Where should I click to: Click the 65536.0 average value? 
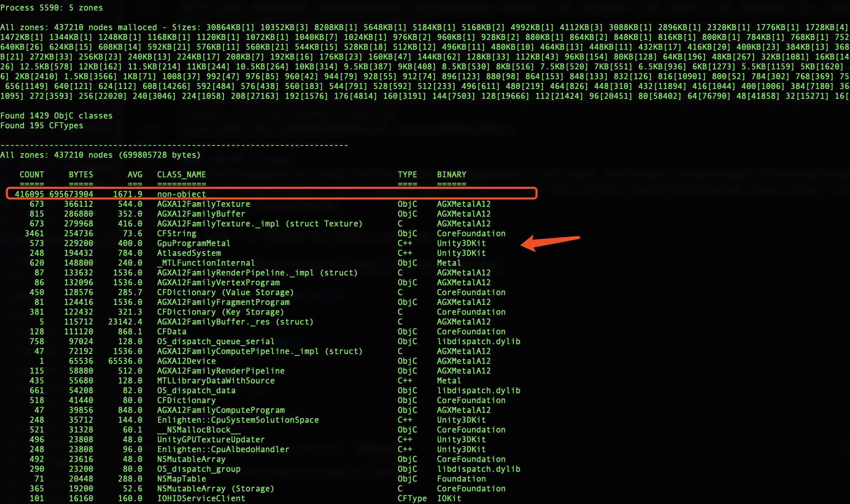click(125, 361)
